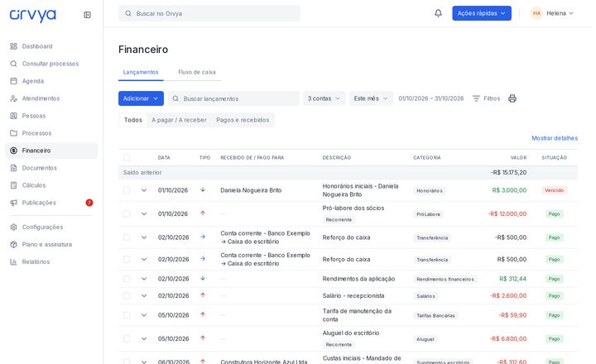The image size is (596, 364).
Task: Click the Plano e assinatura box icon
Action: pyautogui.click(x=14, y=244)
